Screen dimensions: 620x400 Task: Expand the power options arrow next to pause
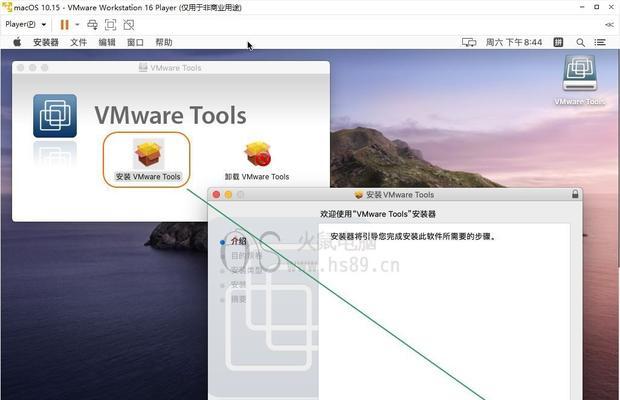pyautogui.click(x=78, y=25)
